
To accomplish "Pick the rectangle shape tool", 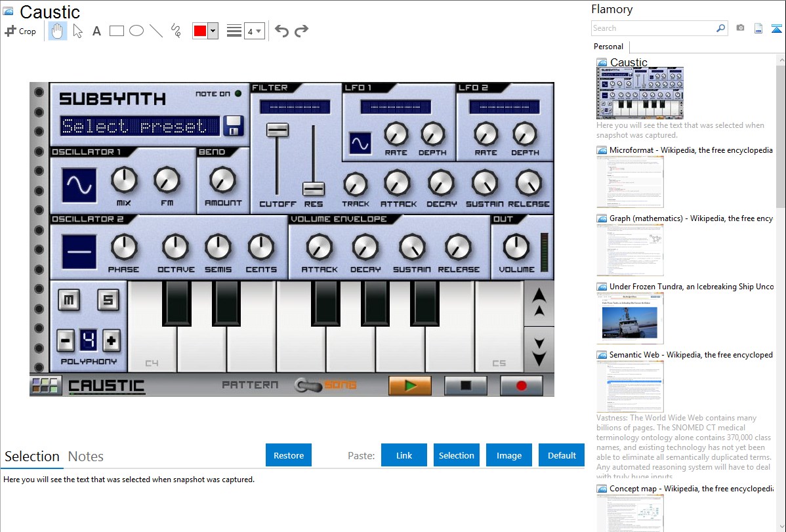I will pyautogui.click(x=117, y=31).
